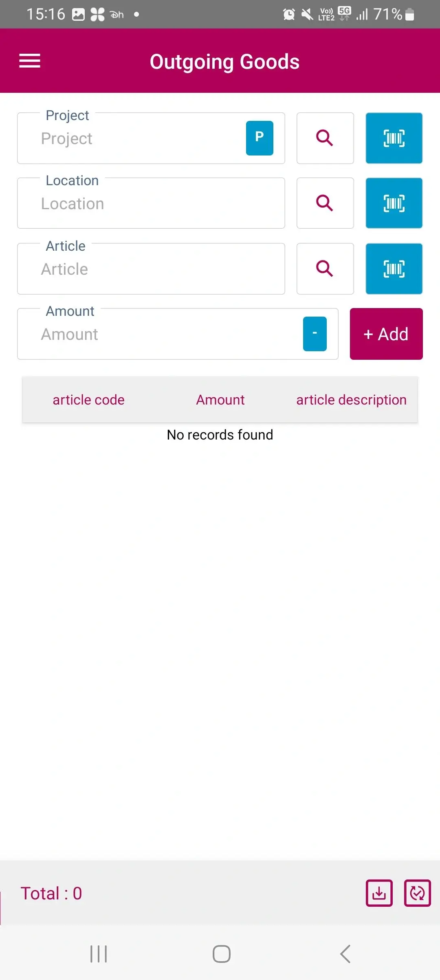Click the Amount column header
This screenshot has height=980, width=440.
click(x=220, y=399)
